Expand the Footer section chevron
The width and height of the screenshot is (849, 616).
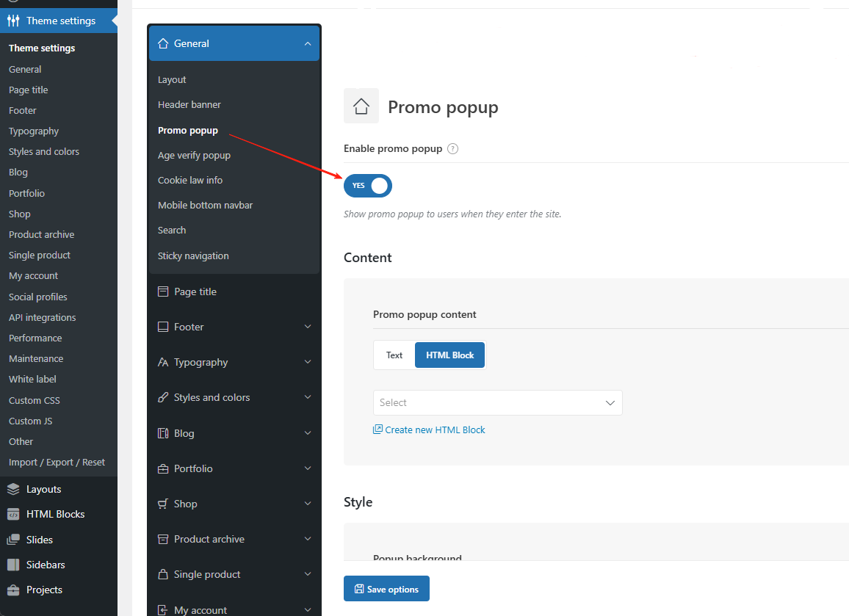[307, 327]
